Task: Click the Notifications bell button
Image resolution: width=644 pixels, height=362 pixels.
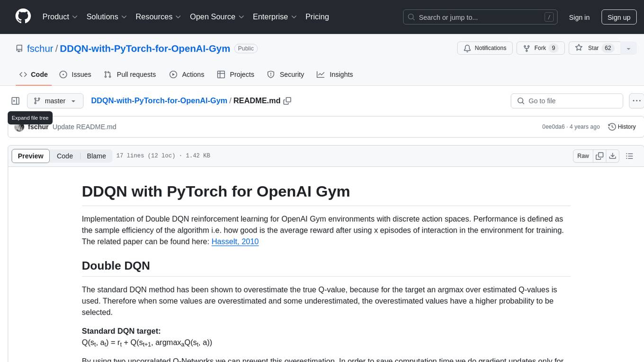Action: coord(485,48)
